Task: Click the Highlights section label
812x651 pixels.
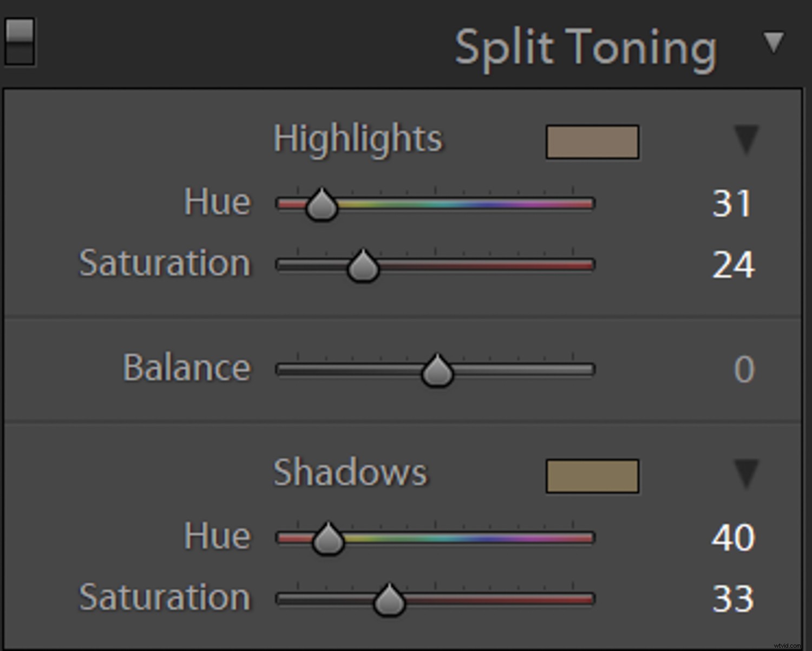Action: pos(358,139)
